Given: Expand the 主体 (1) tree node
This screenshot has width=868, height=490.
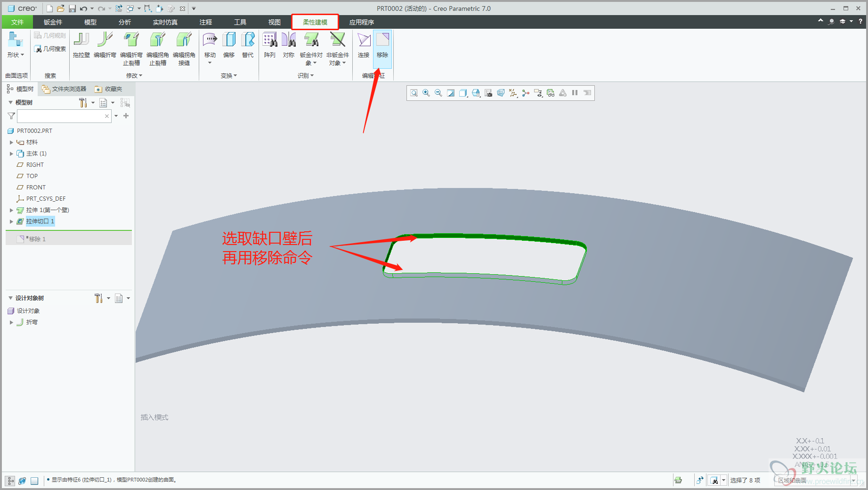Looking at the screenshot, I should (11, 154).
